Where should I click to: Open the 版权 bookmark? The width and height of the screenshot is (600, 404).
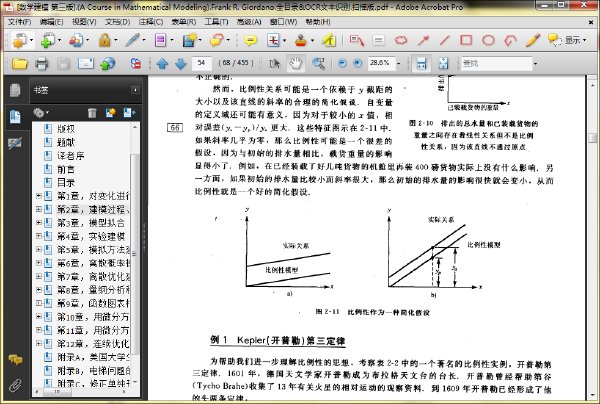click(66, 129)
